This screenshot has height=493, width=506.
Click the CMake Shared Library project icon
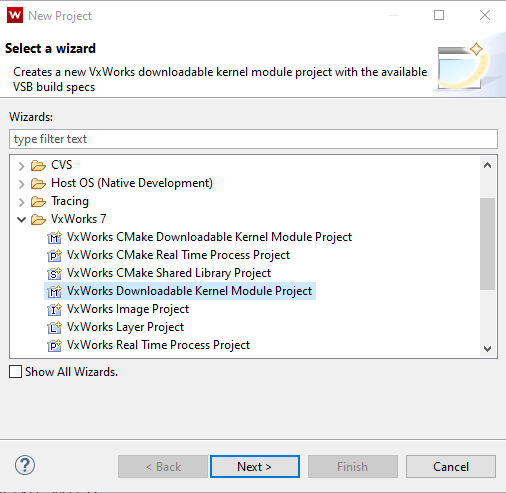tap(54, 273)
